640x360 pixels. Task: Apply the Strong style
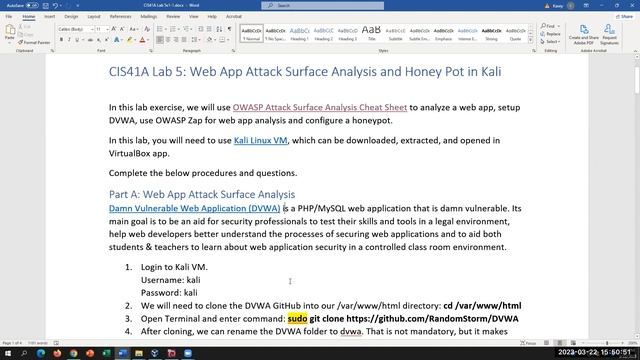coord(491,33)
